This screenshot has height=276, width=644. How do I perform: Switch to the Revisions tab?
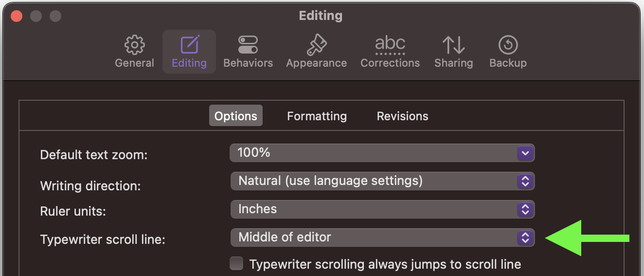click(403, 116)
